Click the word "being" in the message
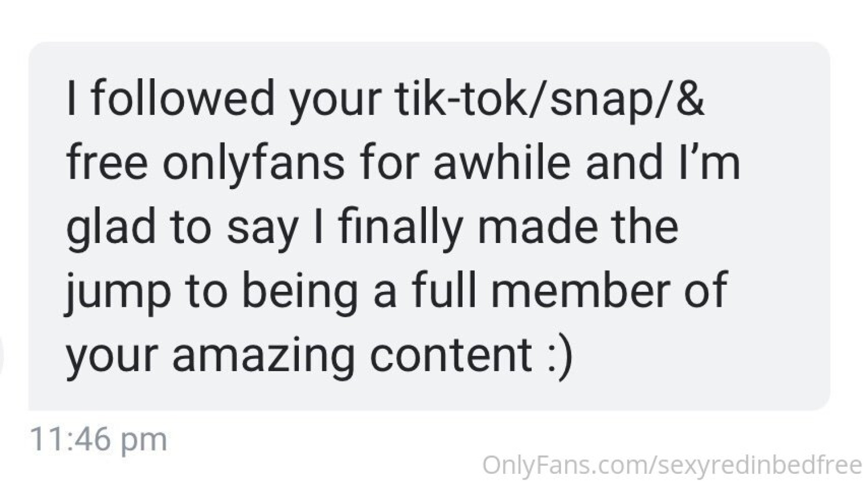 [300, 292]
